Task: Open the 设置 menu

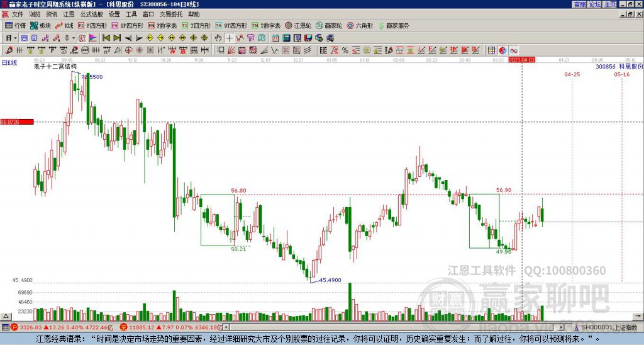Action: click(114, 14)
